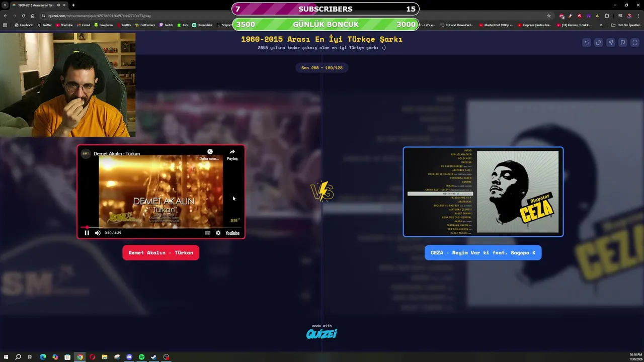Open the Chrome three-dot menu

tap(637, 16)
